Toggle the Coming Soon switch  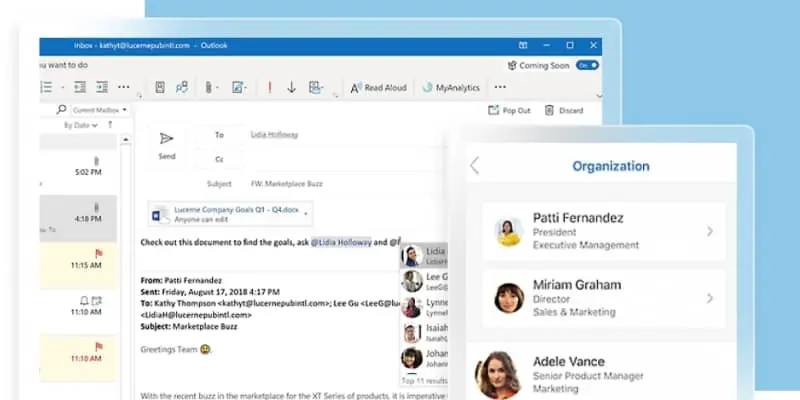587,65
